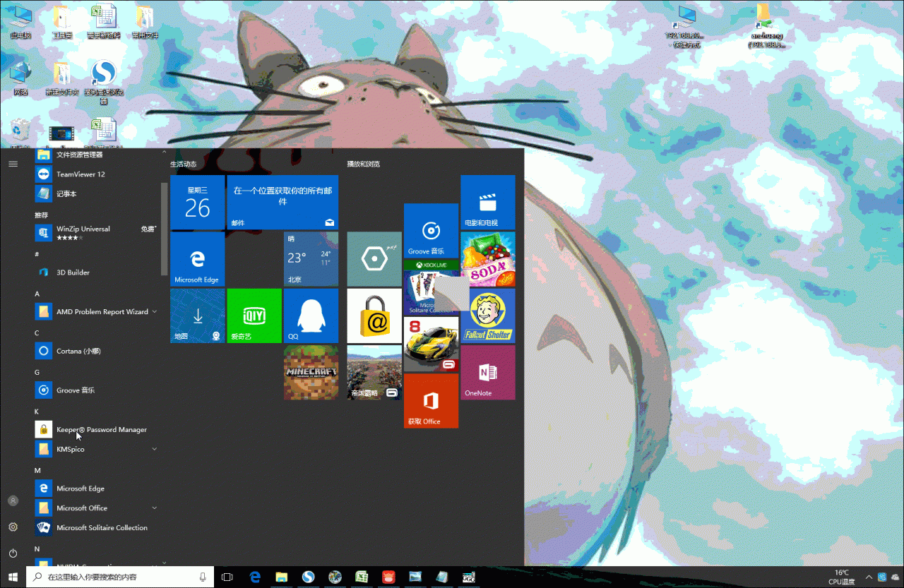Open the Groove 音乐 tile
Image resolution: width=904 pixels, height=588 pixels.
431,231
